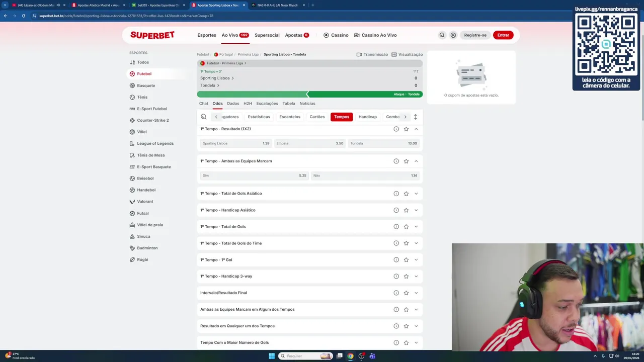The image size is (644, 362).
Task: Open Chrome from the Windows taskbar
Action: click(350, 356)
